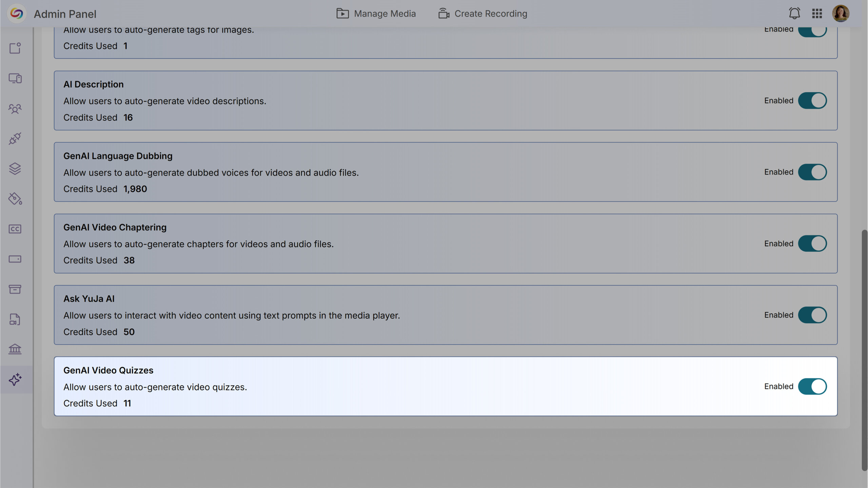Click the Admin Panel title
The height and width of the screenshot is (488, 868).
point(65,14)
